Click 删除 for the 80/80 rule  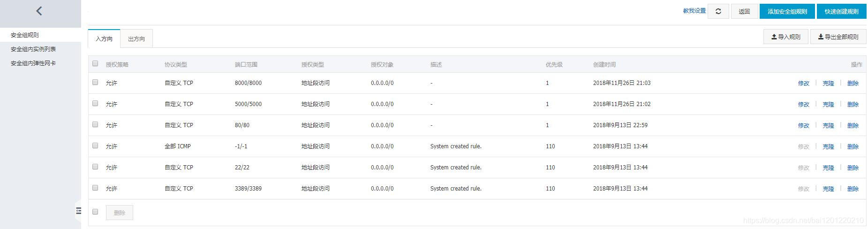point(853,125)
